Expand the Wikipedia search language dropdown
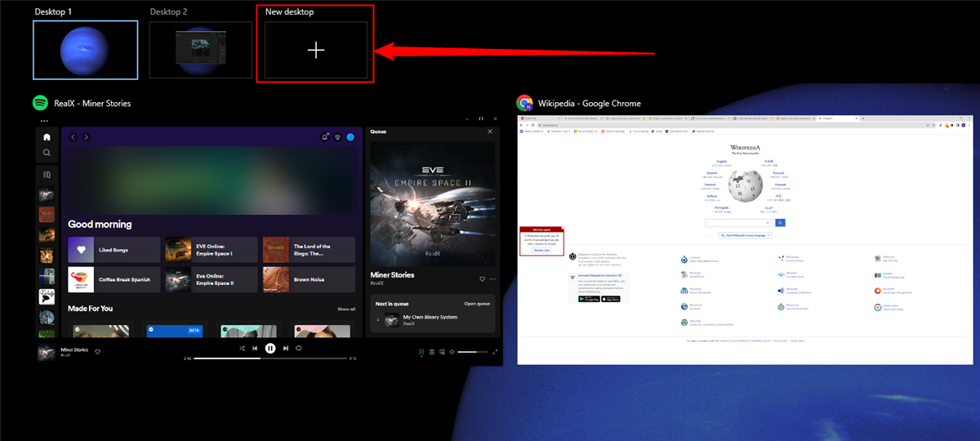The image size is (980, 441). point(768,222)
